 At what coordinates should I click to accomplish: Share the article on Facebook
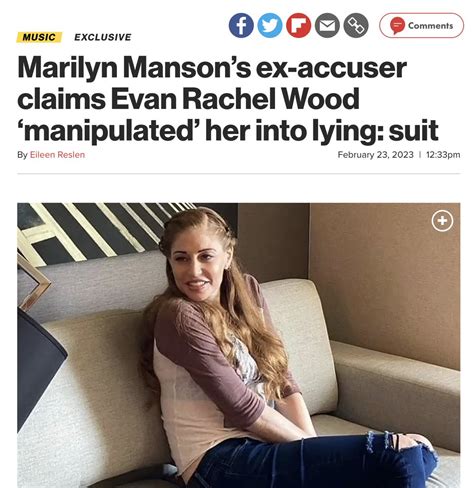click(241, 25)
